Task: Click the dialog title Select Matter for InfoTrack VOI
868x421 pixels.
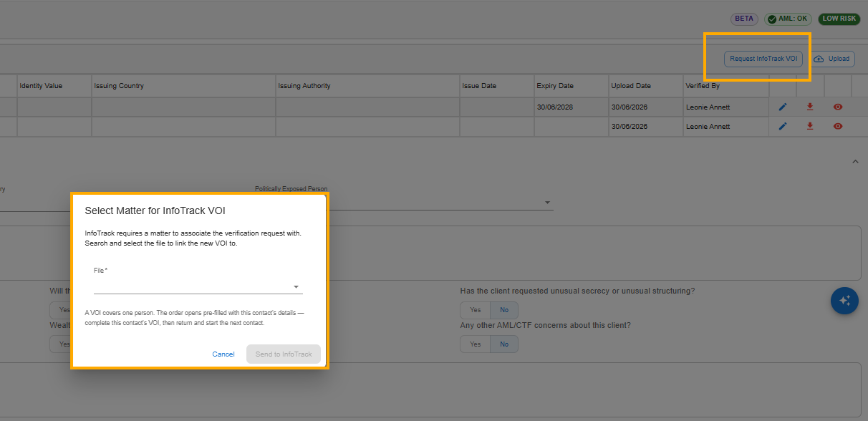Action: 155,210
